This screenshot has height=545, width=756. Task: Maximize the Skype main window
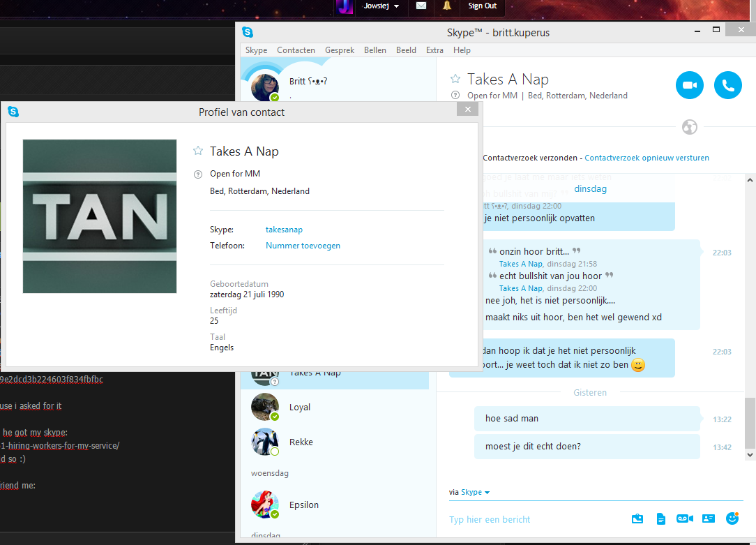click(716, 30)
